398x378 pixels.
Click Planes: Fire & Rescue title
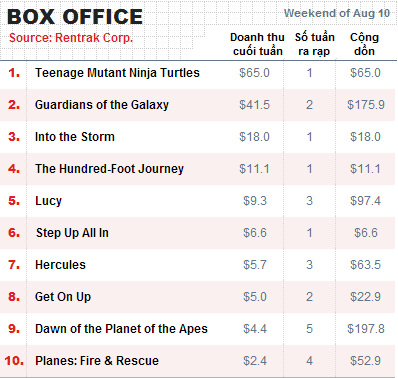click(97, 361)
